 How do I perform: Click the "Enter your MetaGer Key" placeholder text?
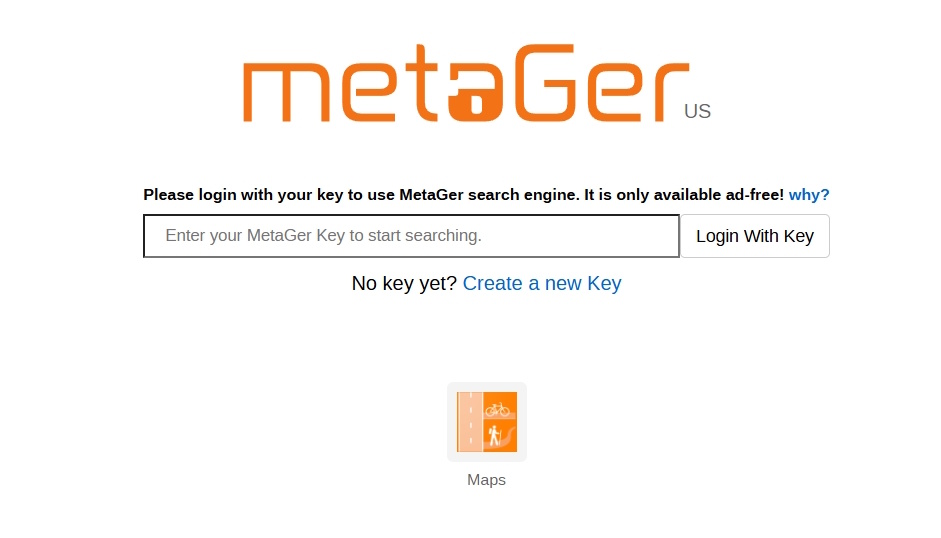(x=323, y=236)
